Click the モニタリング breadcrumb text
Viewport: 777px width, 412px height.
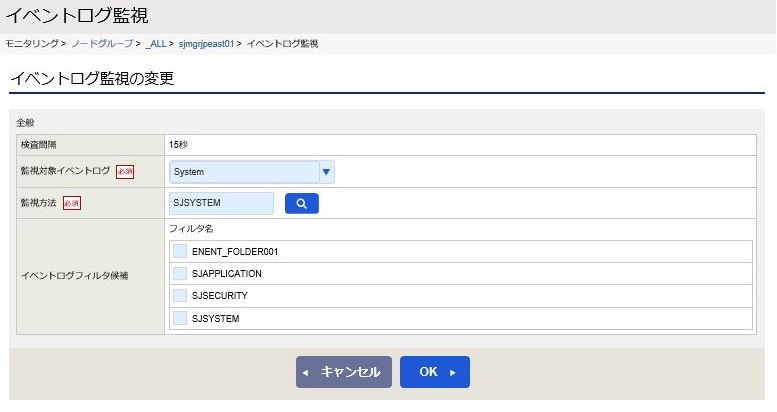pos(32,44)
